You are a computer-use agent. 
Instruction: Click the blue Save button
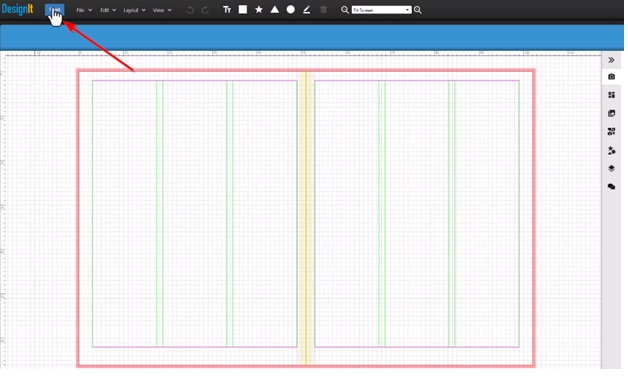point(54,10)
